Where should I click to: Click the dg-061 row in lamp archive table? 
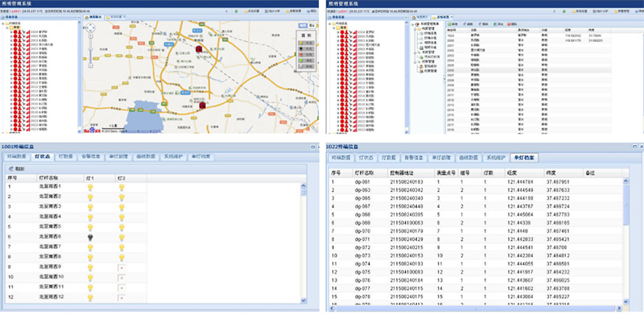click(x=476, y=181)
